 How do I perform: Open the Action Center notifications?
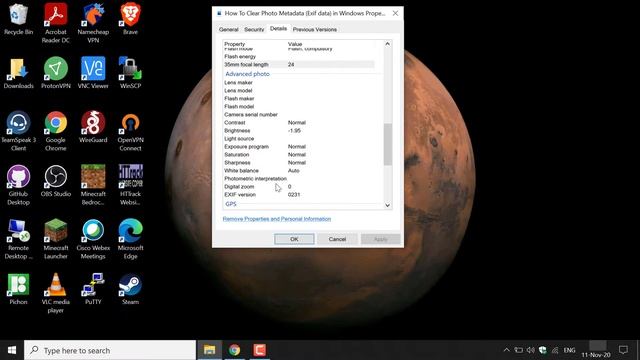[x=623, y=350]
